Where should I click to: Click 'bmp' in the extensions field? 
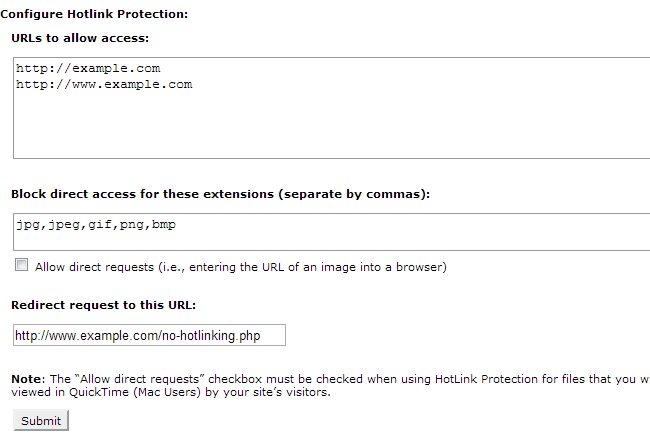(x=163, y=225)
